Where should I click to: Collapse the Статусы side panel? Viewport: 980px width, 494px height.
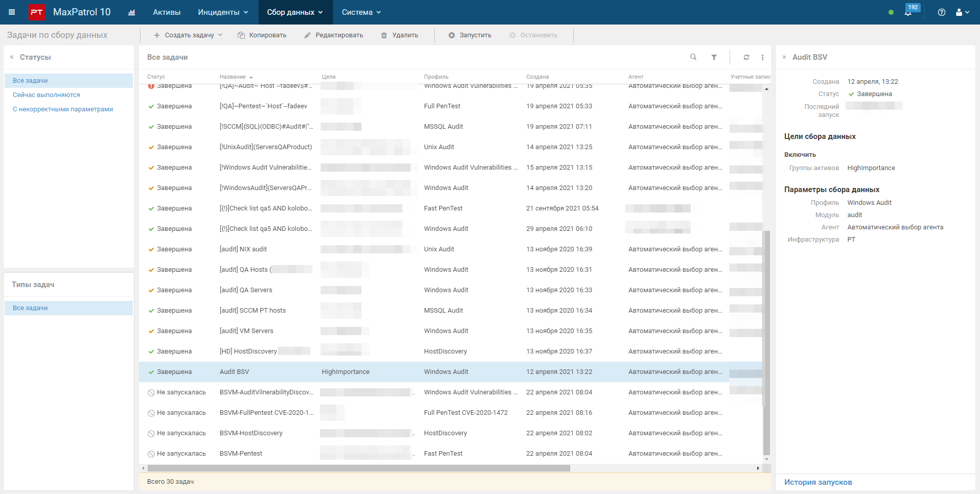(12, 57)
